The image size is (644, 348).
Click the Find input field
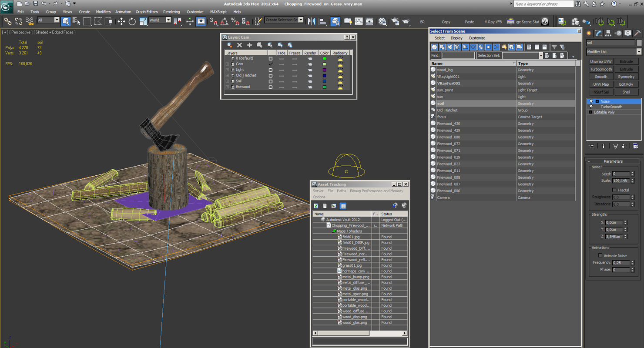point(458,56)
